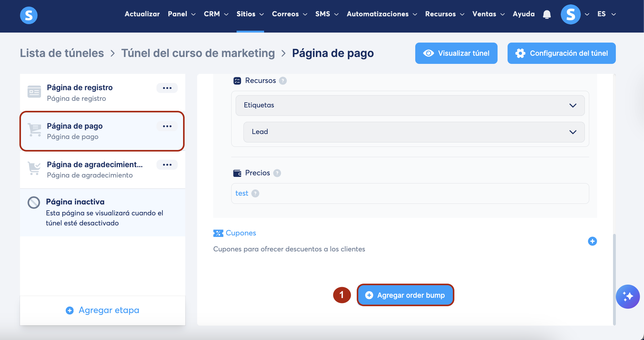Click the help icon next to Precios

[x=277, y=173]
